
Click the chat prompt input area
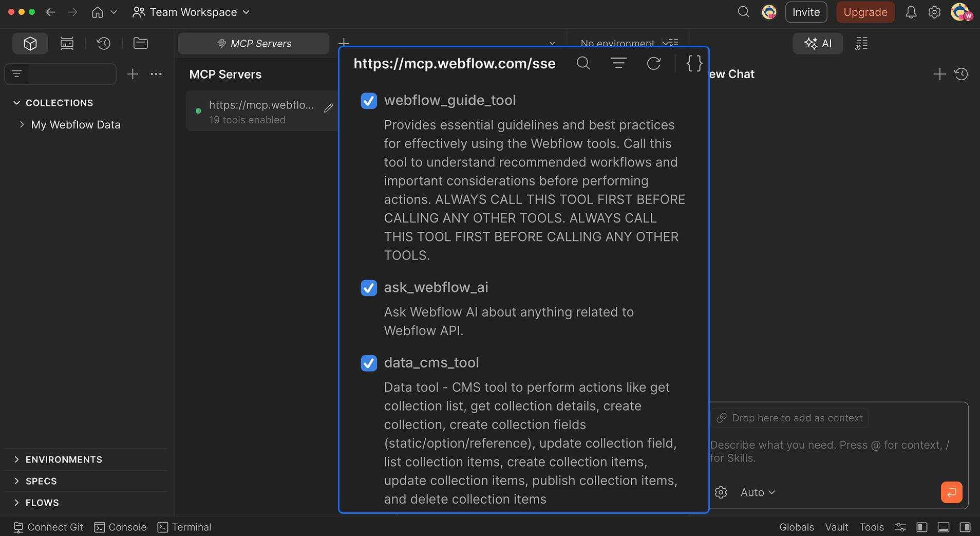pos(829,451)
